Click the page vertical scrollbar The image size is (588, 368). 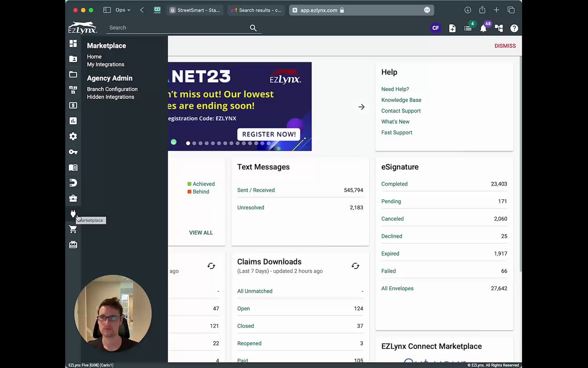click(520, 163)
